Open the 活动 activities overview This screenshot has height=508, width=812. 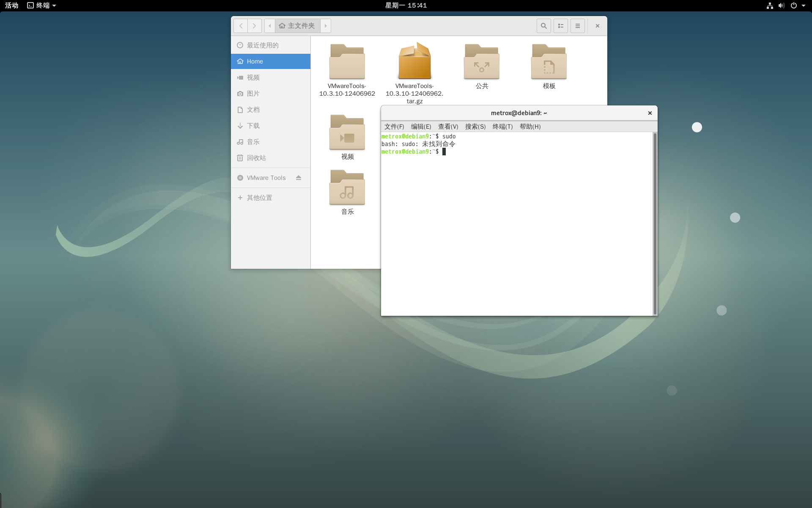click(11, 6)
